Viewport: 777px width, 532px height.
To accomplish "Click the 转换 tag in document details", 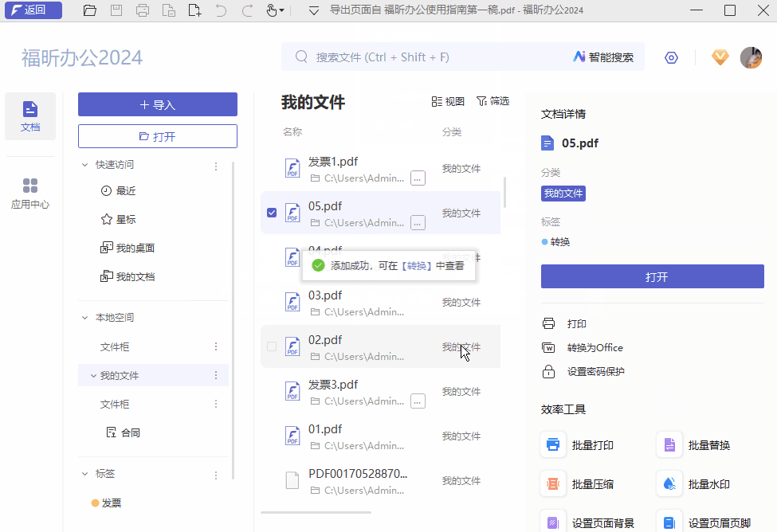I will [x=556, y=242].
